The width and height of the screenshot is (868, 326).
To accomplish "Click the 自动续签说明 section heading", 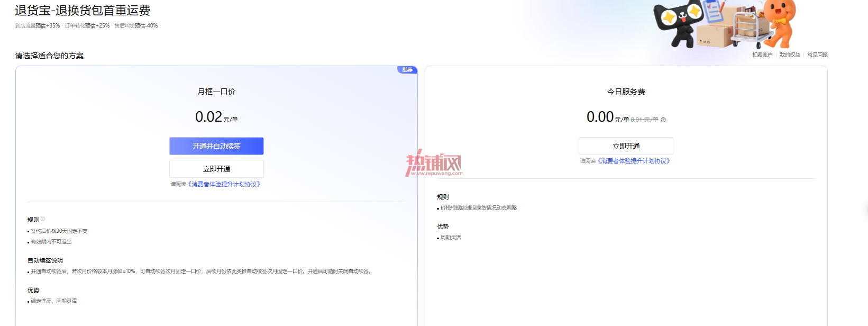I will point(45,260).
